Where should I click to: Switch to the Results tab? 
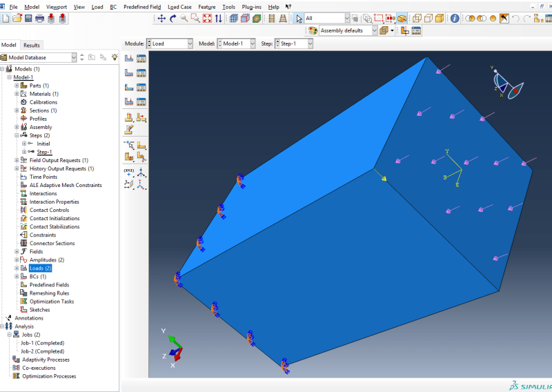pyautogui.click(x=32, y=45)
